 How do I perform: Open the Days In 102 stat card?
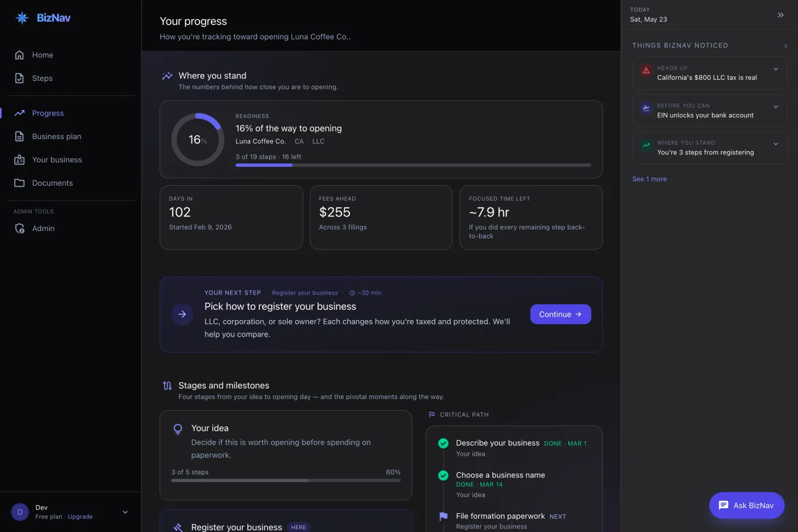click(x=231, y=218)
